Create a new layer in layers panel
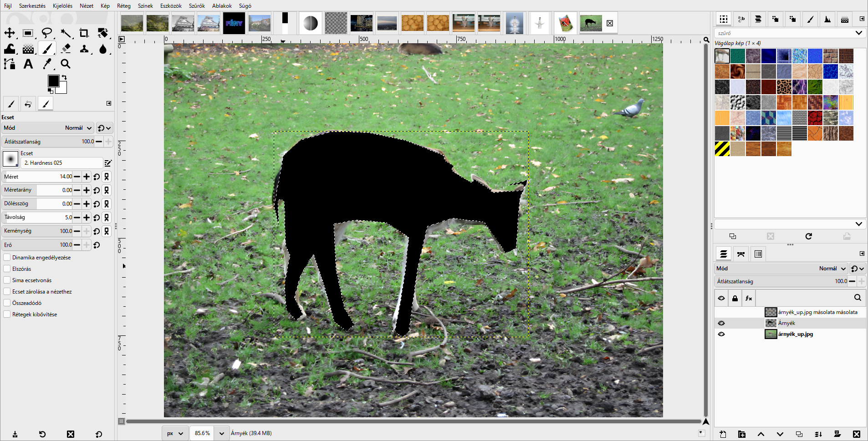 click(723, 434)
